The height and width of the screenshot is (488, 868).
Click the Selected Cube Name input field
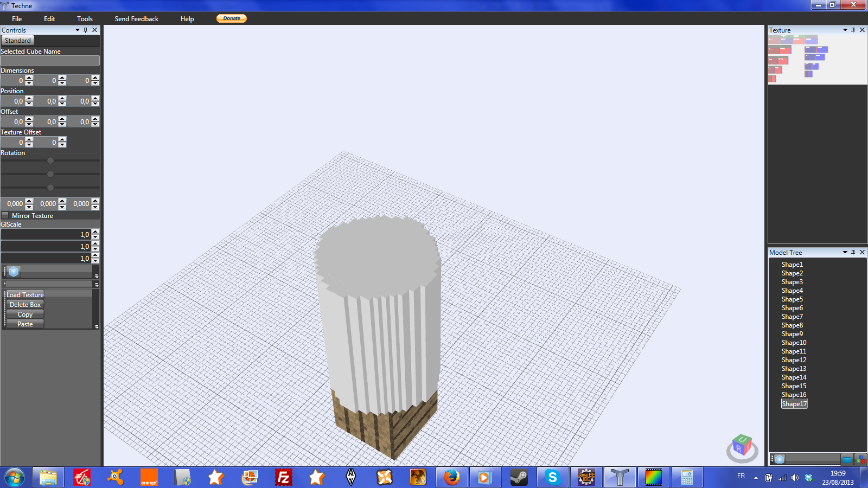pos(50,61)
